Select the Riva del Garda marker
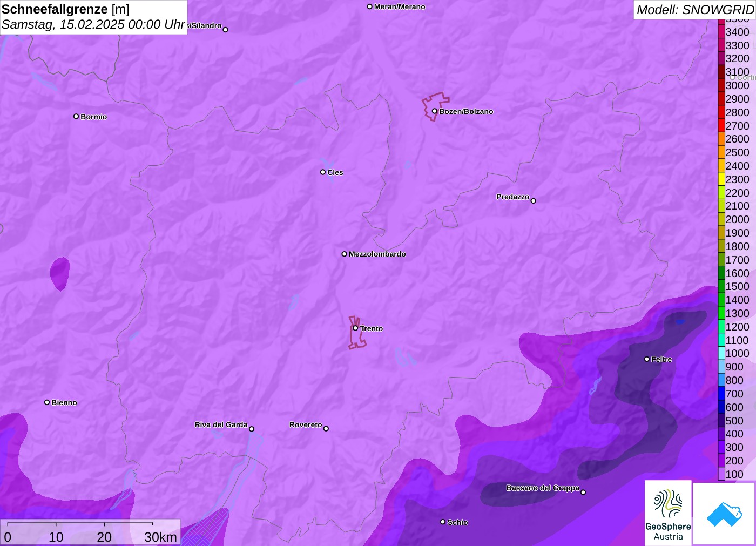Viewport: 756px width, 546px height. (x=252, y=429)
